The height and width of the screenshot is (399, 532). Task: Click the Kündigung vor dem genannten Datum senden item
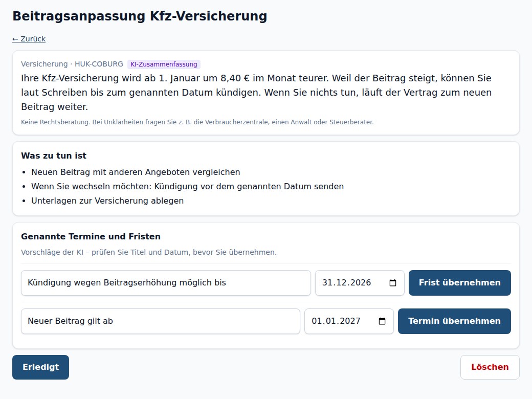tap(188, 186)
